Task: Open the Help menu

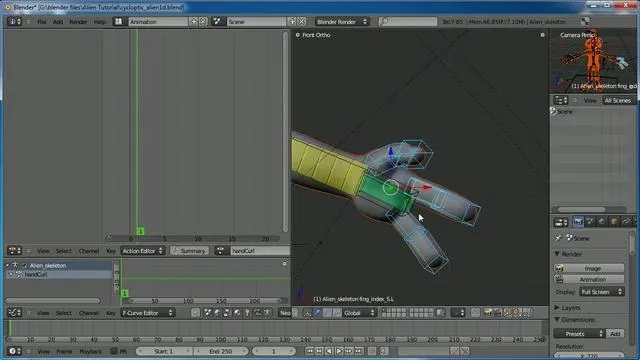Action: click(x=100, y=22)
